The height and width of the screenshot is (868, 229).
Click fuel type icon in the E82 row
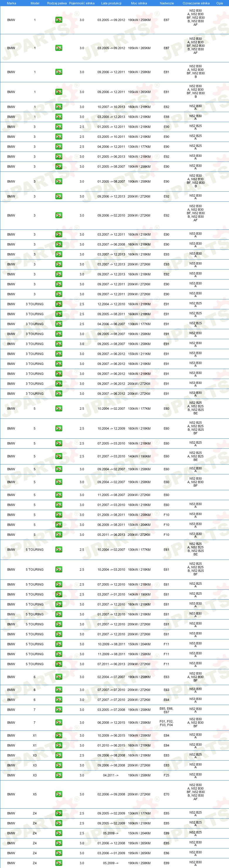coord(59,107)
